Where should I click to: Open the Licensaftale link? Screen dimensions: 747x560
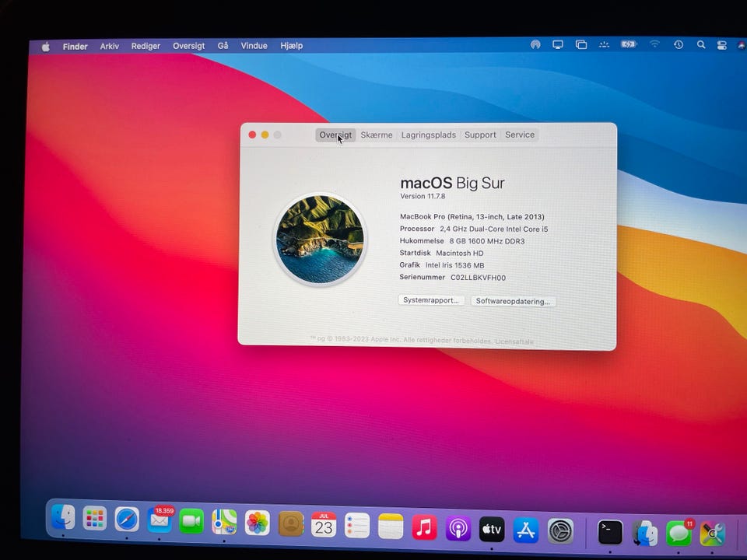(514, 341)
